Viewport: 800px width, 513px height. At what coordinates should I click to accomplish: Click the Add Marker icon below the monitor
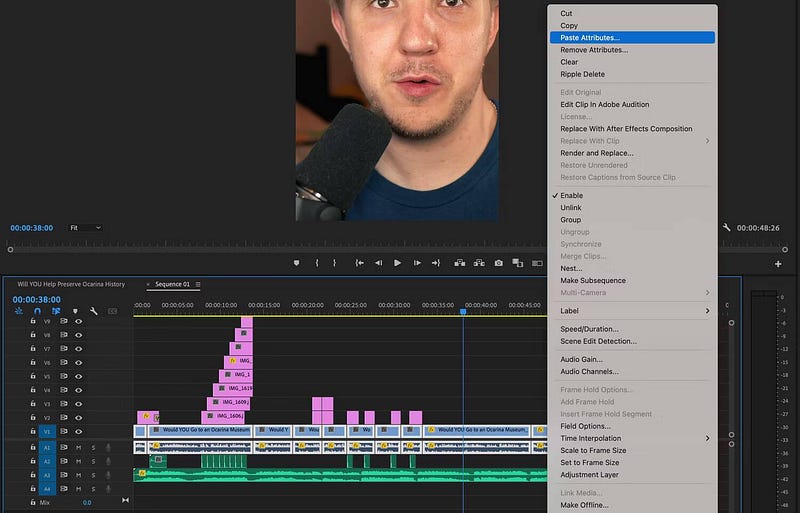point(296,263)
